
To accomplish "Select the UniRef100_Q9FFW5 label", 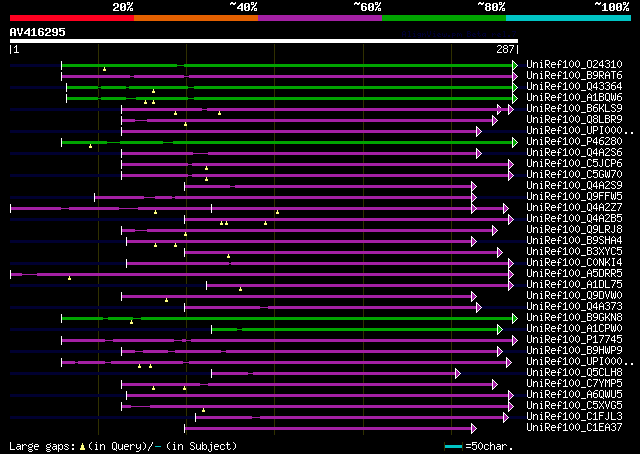I will (574, 197).
